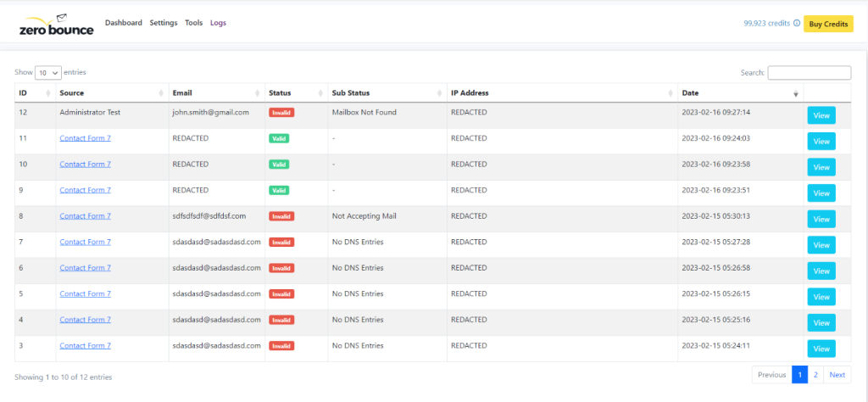View details for entry ID 12

click(821, 115)
